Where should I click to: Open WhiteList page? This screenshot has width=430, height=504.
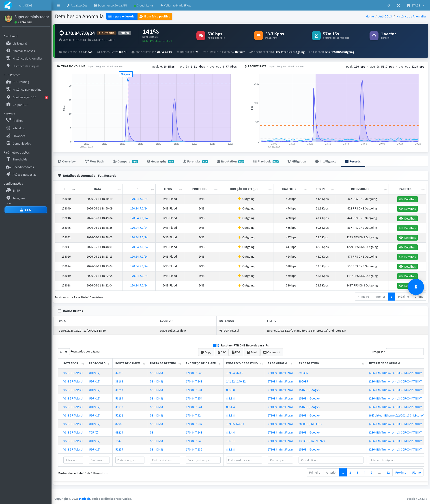[x=19, y=128]
